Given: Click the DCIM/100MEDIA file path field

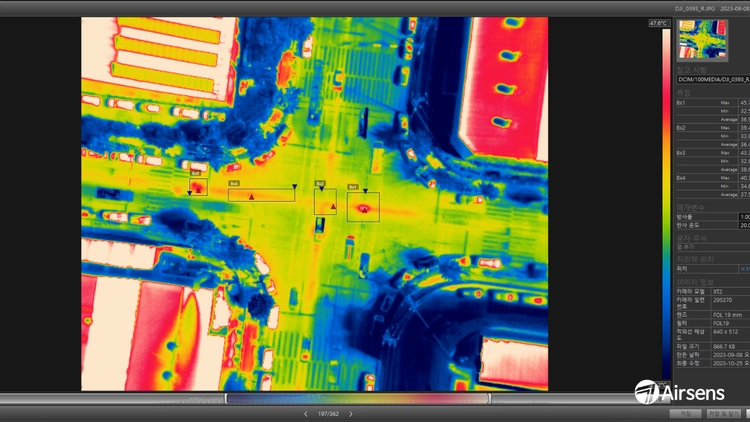Looking at the screenshot, I should point(713,79).
